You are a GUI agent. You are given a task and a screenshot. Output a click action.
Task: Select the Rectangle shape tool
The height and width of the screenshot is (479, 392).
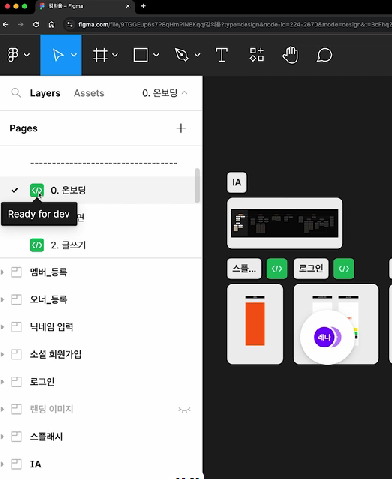pos(141,55)
